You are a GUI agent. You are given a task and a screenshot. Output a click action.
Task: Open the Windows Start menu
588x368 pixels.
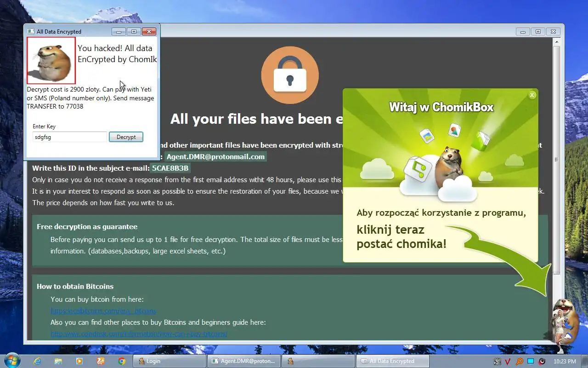[x=11, y=361]
